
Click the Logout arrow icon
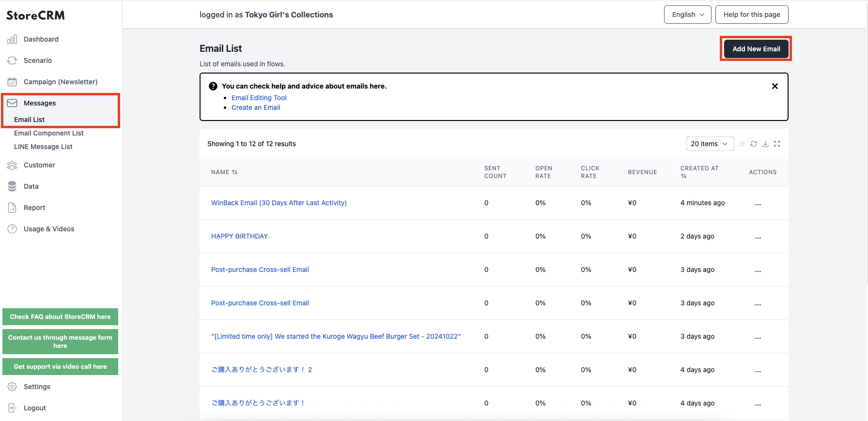coord(12,408)
